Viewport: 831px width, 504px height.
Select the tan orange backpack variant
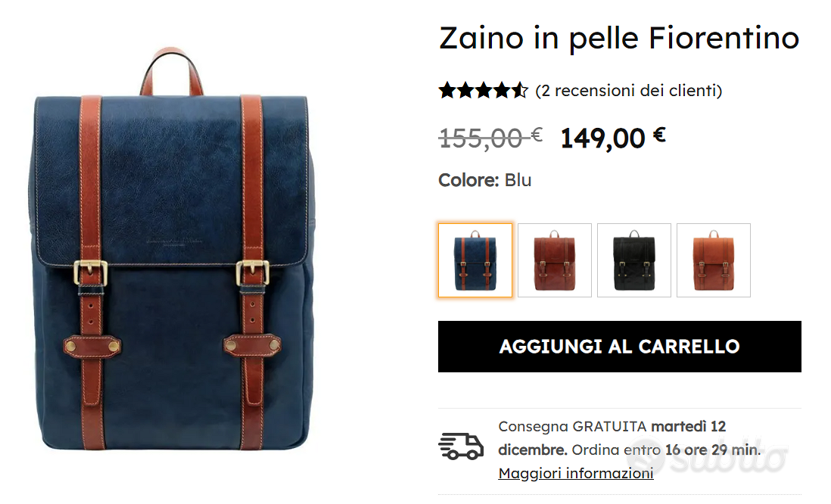[x=714, y=260]
